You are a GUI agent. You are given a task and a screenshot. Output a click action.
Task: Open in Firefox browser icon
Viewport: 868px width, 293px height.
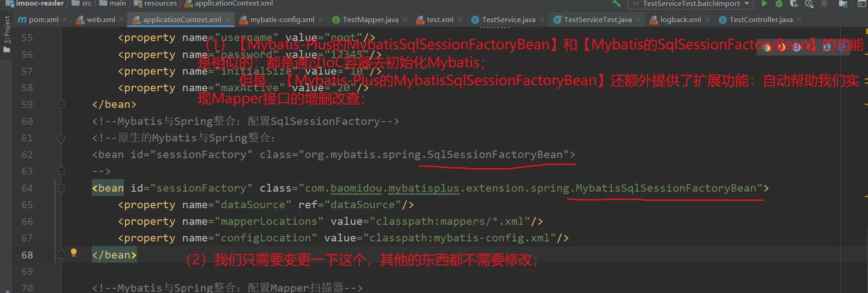[x=781, y=47]
